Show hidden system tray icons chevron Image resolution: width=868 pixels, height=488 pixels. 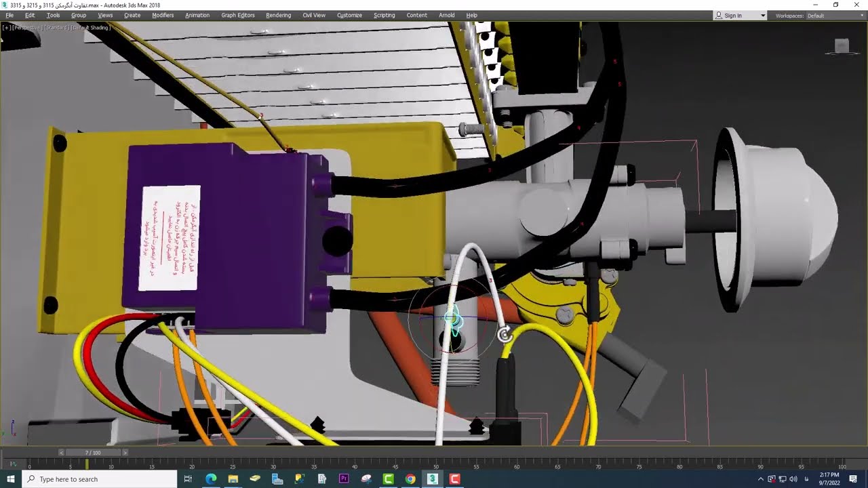point(760,479)
